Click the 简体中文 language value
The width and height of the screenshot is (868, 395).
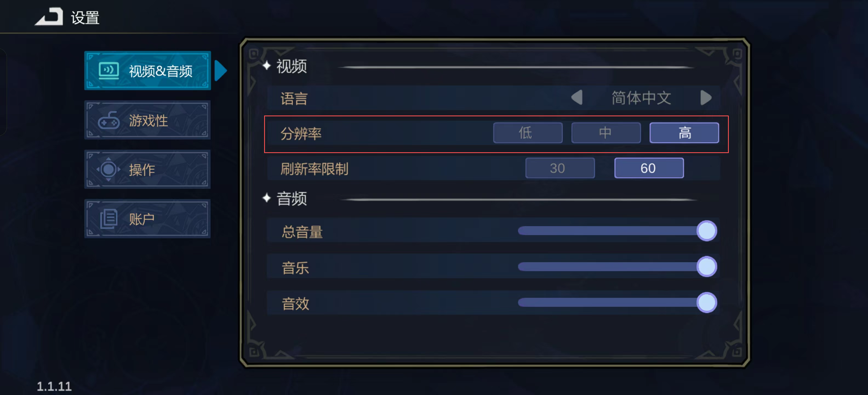641,98
